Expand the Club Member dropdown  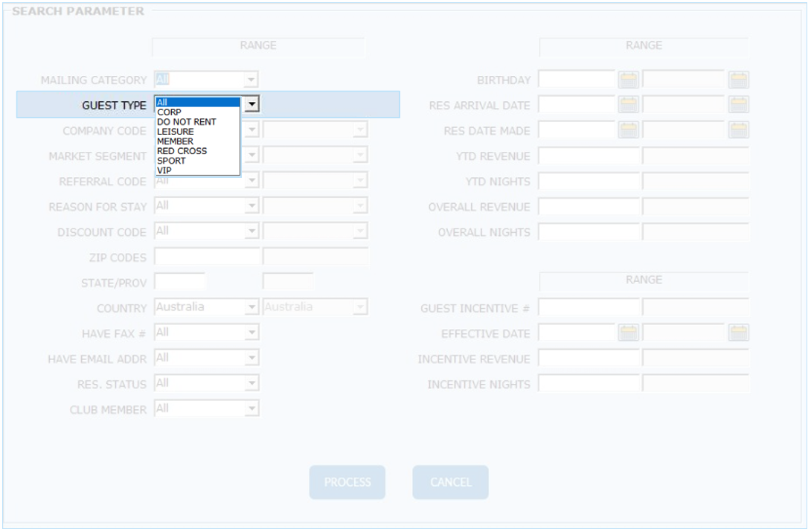(x=251, y=409)
